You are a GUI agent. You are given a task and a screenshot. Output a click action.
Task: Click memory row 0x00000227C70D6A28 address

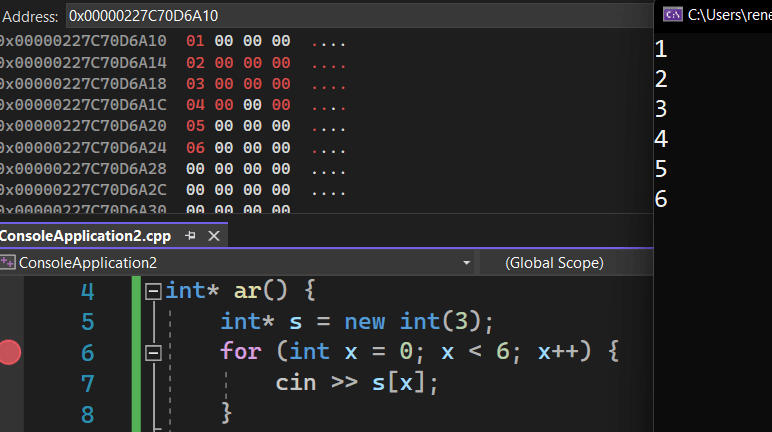coord(83,169)
